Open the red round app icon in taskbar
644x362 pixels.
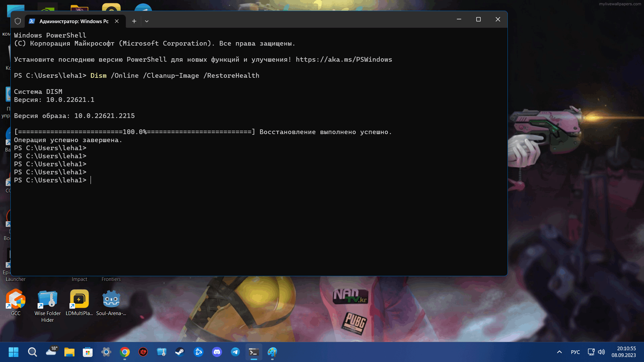(x=143, y=352)
